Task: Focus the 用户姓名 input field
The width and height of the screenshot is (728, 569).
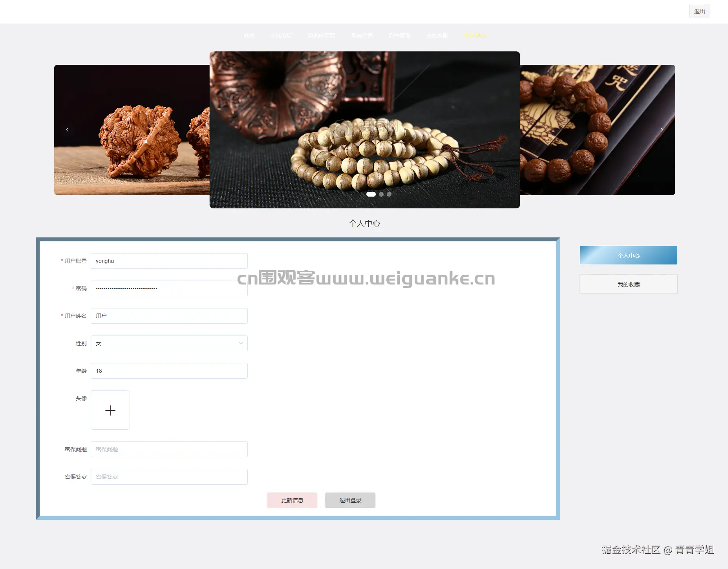Action: (169, 316)
